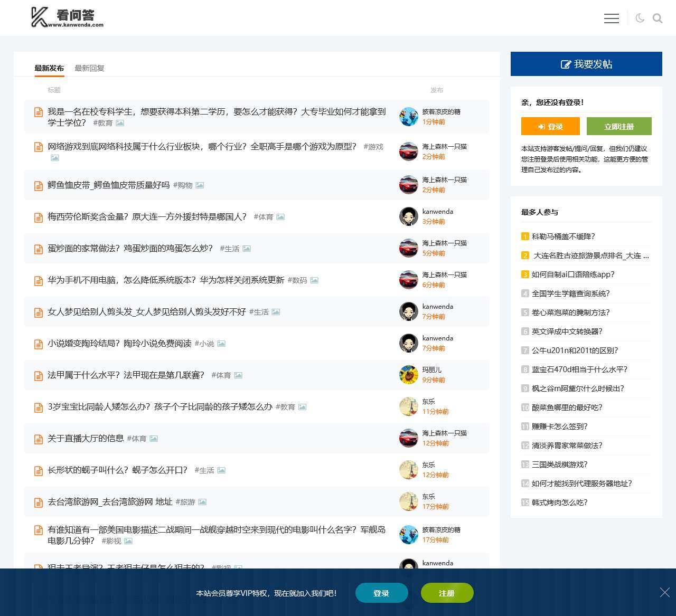Open ranked item 三国类战棋游戏?
This screenshot has width=676, height=616.
560,465
